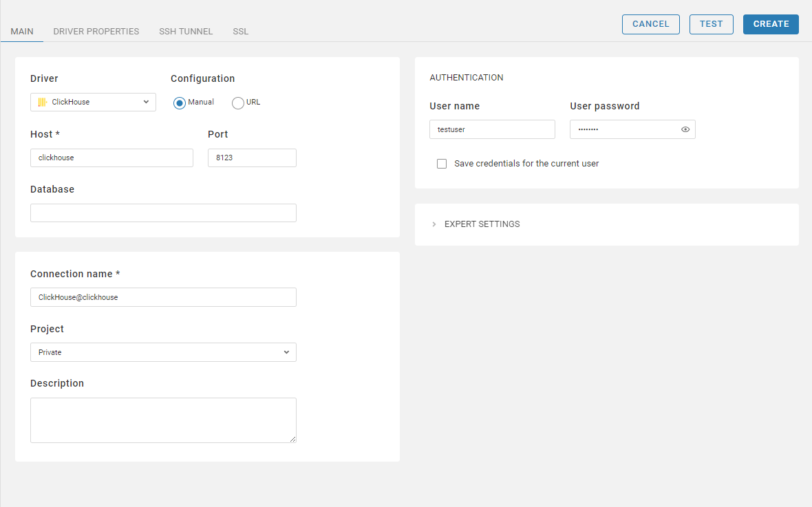The image size is (812, 507).
Task: Expand the Expert Settings section
Action: coord(482,224)
